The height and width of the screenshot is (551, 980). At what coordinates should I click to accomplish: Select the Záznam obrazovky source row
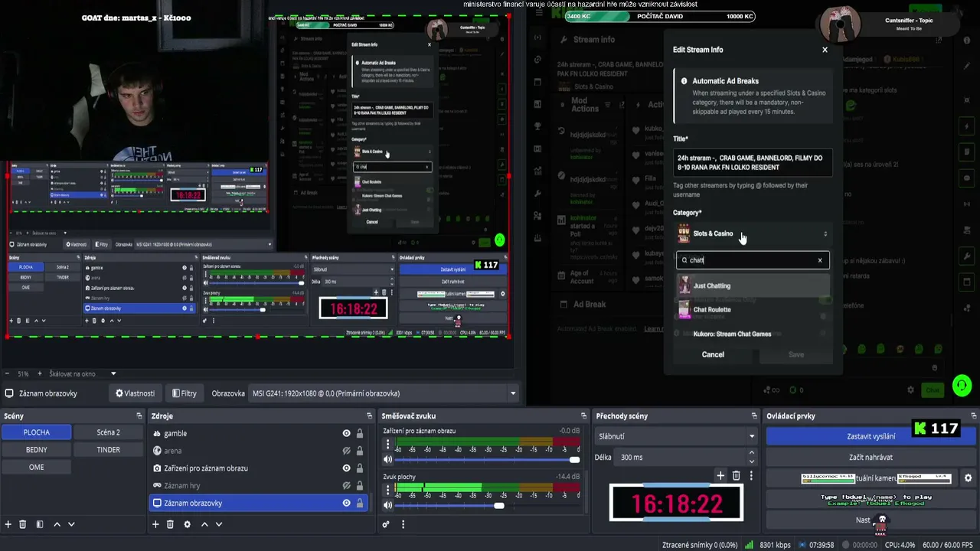[x=258, y=503]
